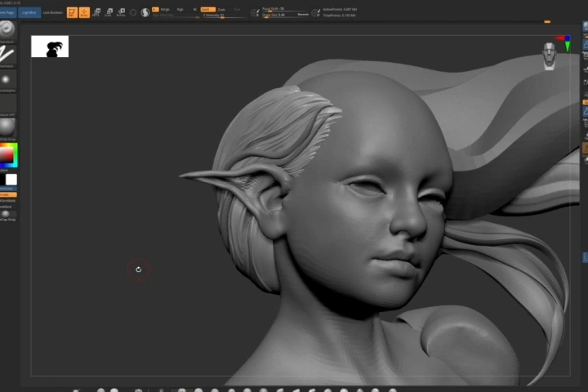Click the head-shaped camera view orientation widget
The height and width of the screenshot is (392, 588).
click(550, 56)
